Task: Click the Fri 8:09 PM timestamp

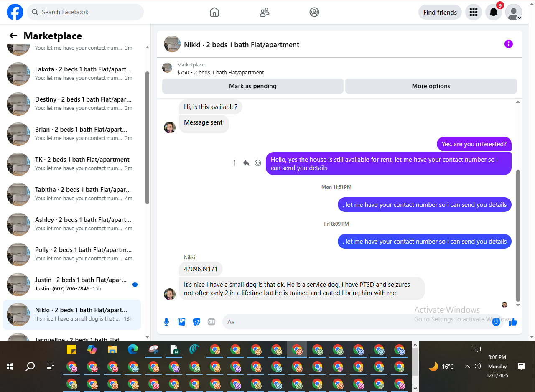Action: tap(336, 224)
